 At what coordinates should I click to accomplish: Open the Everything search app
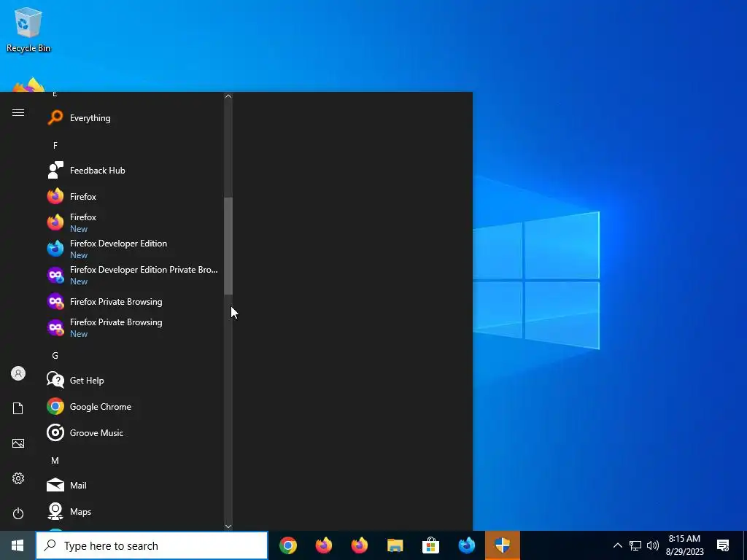(133, 117)
